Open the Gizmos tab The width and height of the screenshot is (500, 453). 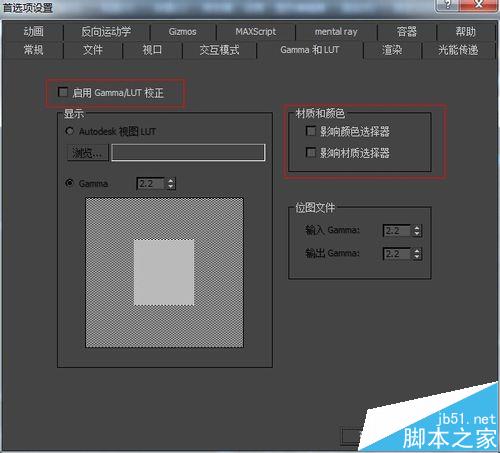pos(183,32)
